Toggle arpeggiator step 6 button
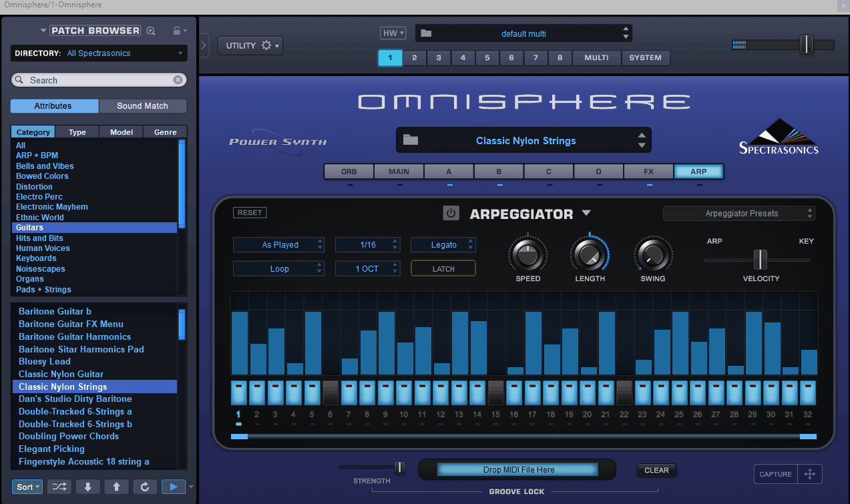The image size is (850, 504). [x=331, y=393]
